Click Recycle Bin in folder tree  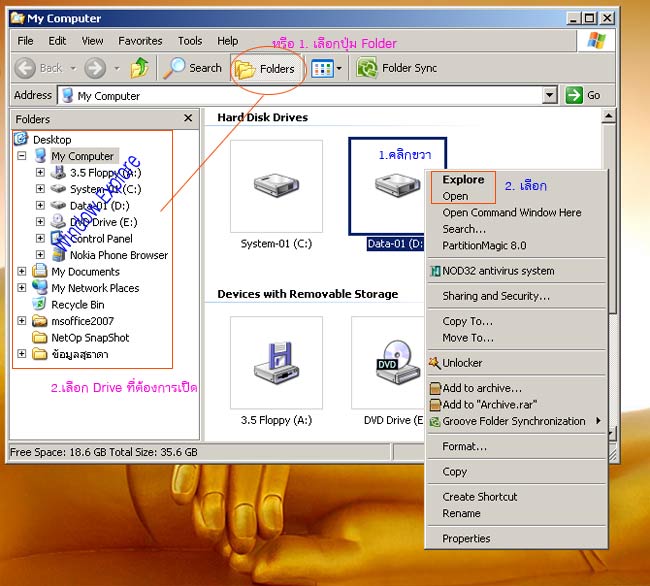coord(77,304)
